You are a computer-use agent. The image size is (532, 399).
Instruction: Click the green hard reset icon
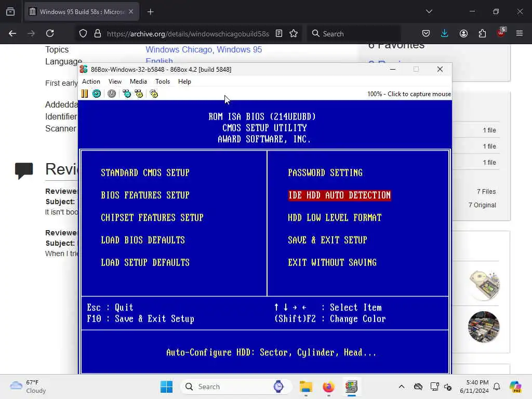[96, 94]
